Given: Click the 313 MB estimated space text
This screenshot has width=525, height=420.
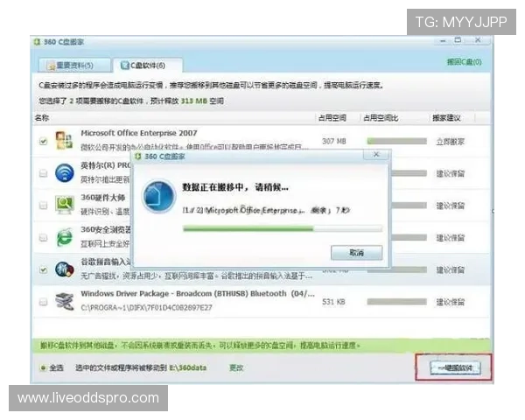Looking at the screenshot, I should pos(194,101).
